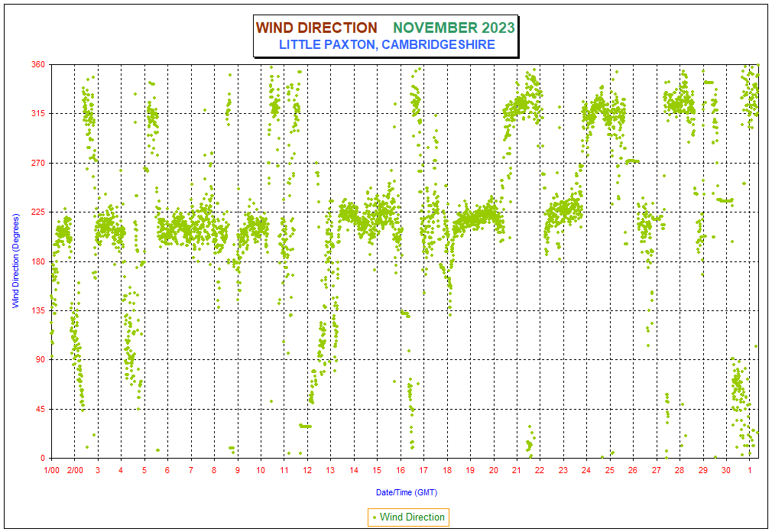Viewport: 772px width, 532px height.
Task: Select date tick label 18
Action: point(447,470)
